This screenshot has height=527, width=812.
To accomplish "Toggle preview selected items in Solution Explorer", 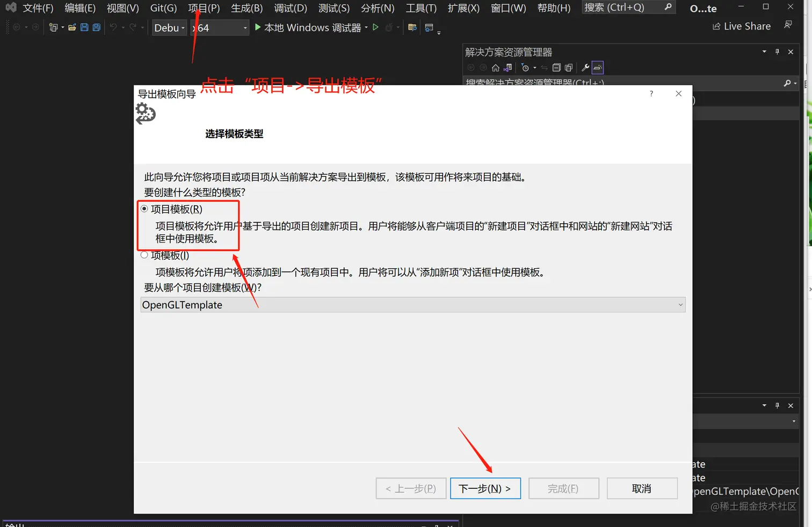I will click(569, 67).
